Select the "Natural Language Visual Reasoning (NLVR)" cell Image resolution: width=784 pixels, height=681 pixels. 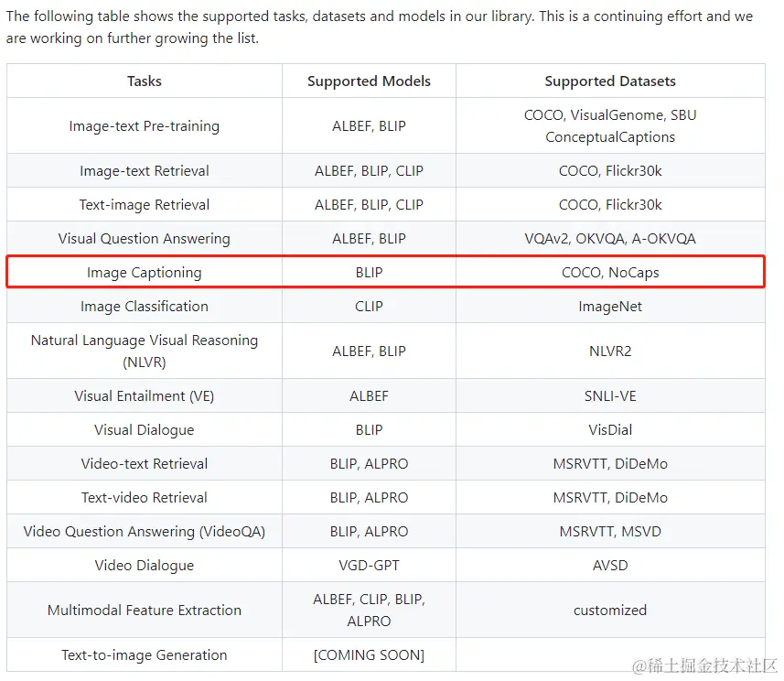[145, 351]
